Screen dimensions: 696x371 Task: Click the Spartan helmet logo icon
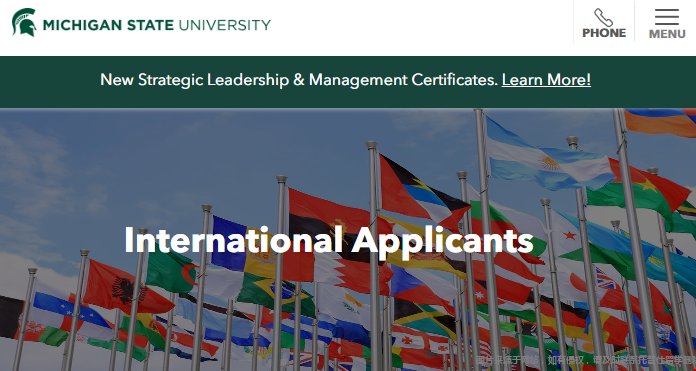24,22
